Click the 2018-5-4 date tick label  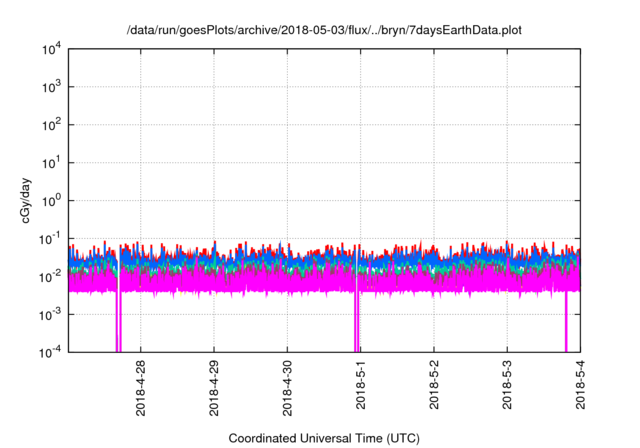click(x=580, y=384)
